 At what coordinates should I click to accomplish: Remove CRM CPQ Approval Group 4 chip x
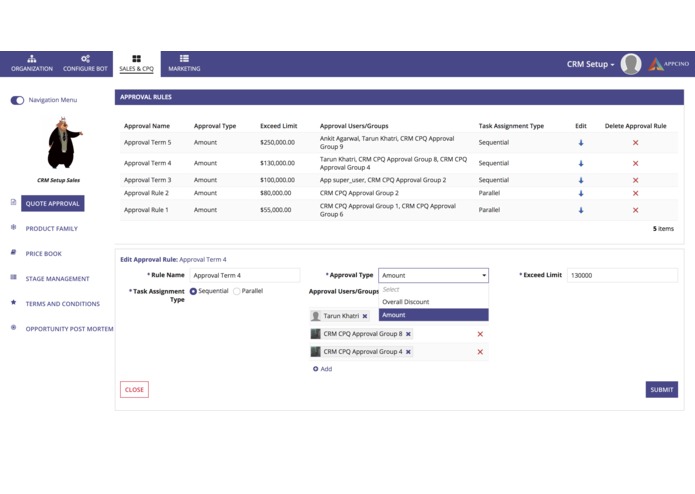click(408, 352)
